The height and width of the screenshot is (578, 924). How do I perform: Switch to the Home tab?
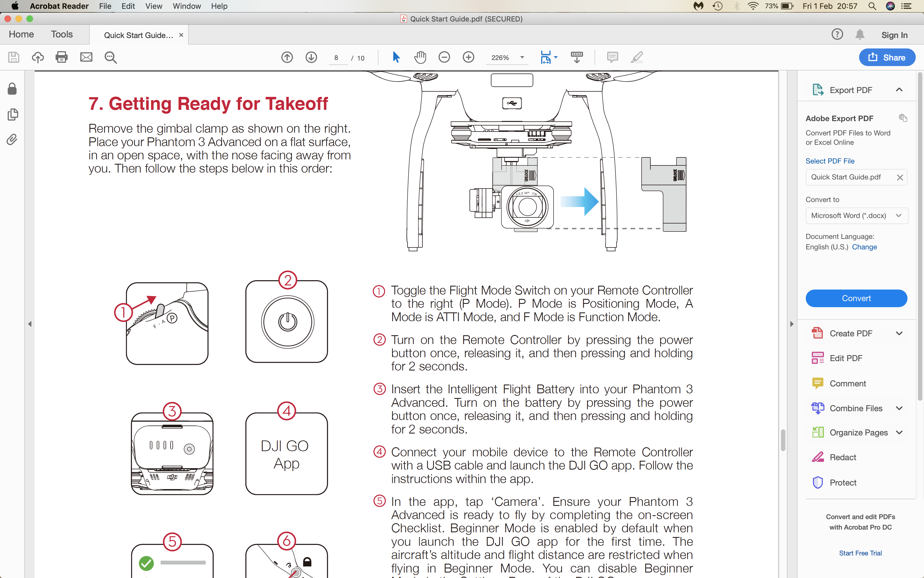[21, 34]
